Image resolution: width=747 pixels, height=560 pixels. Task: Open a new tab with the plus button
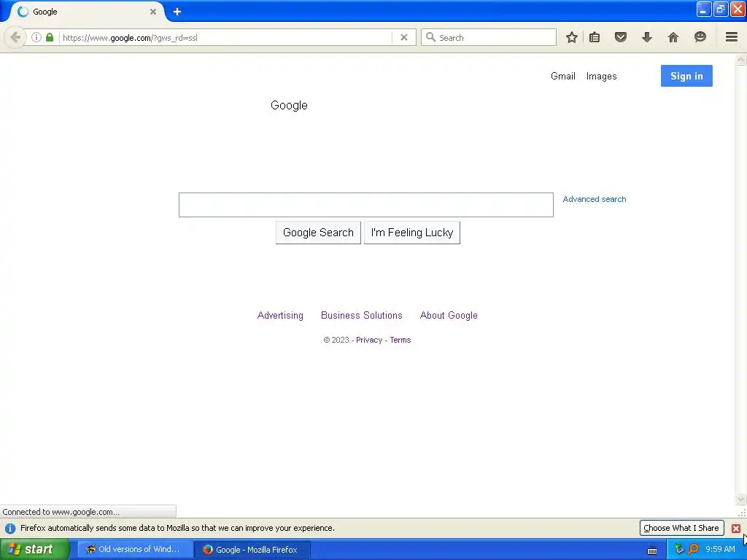177,12
